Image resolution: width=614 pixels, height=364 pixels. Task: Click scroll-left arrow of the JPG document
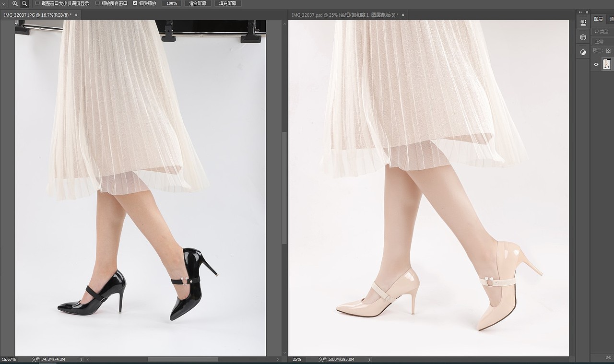88,359
